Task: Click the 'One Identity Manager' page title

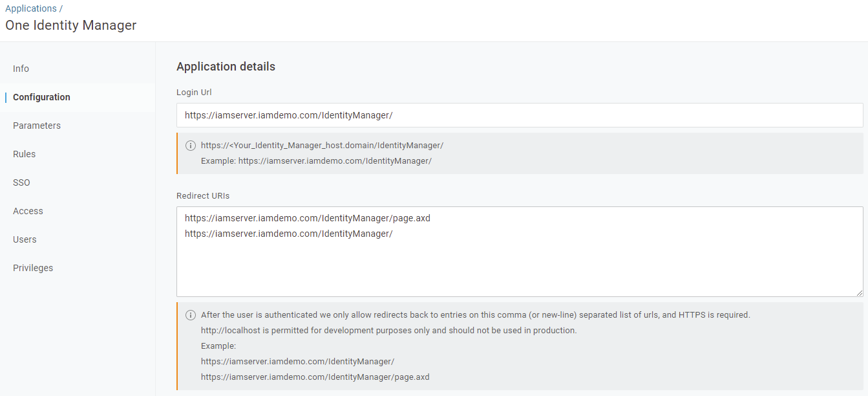Action: pyautogui.click(x=71, y=26)
